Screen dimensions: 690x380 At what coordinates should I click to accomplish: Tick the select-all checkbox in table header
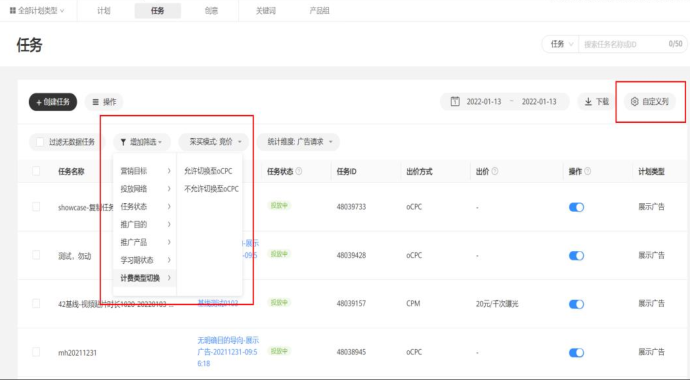click(x=36, y=171)
